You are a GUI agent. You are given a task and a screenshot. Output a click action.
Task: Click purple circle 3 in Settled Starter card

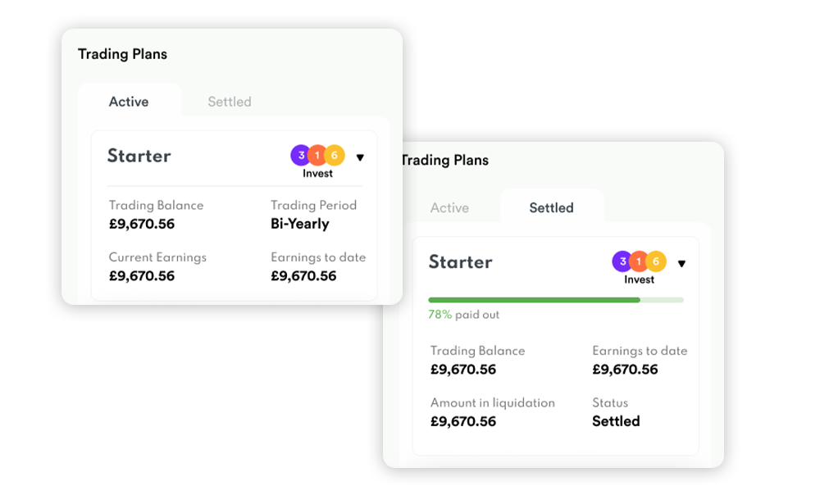click(622, 261)
